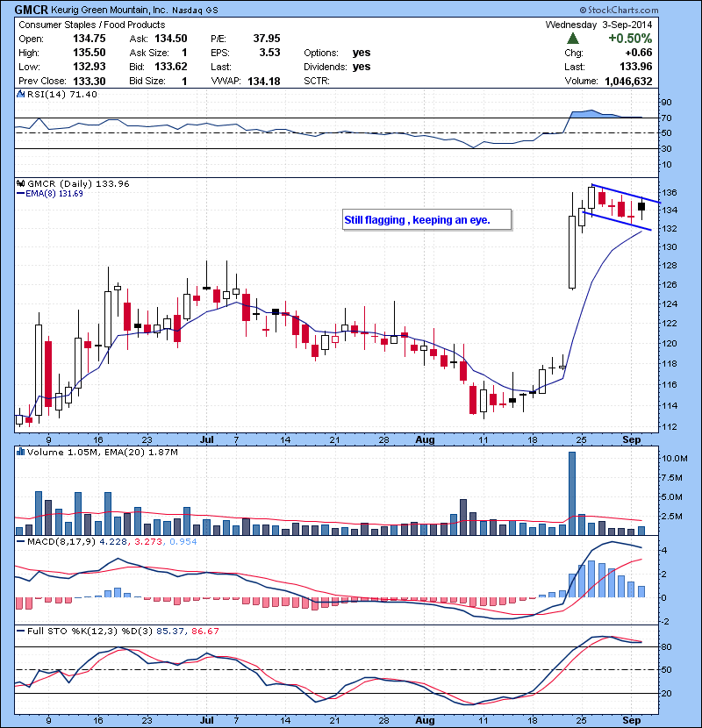The height and width of the screenshot is (728, 702).
Task: Click the tallest volume spike bar
Action: click(x=572, y=494)
